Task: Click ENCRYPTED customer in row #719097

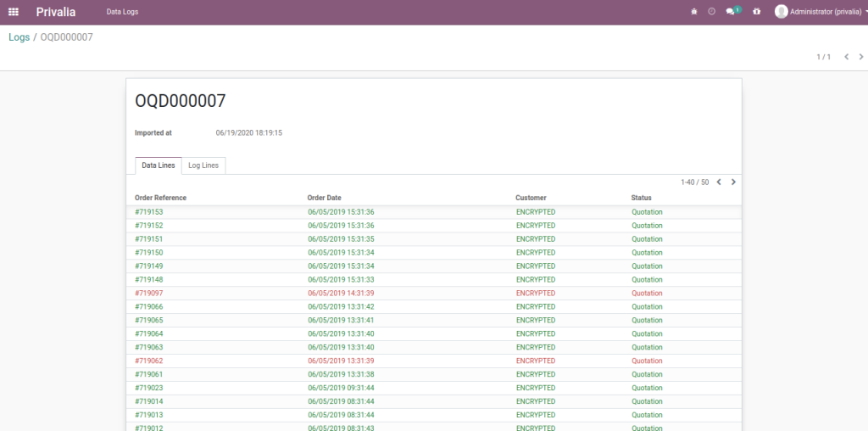Action: (x=536, y=293)
